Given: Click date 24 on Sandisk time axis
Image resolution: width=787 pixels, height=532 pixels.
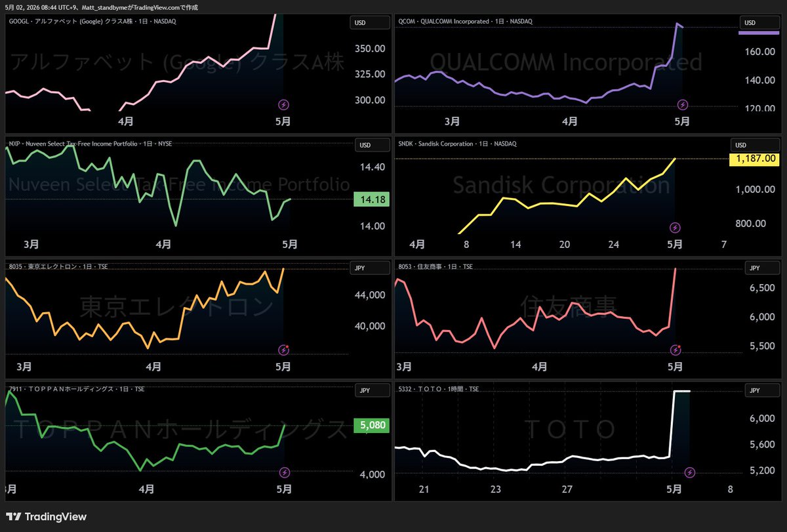Looking at the screenshot, I should click(613, 244).
